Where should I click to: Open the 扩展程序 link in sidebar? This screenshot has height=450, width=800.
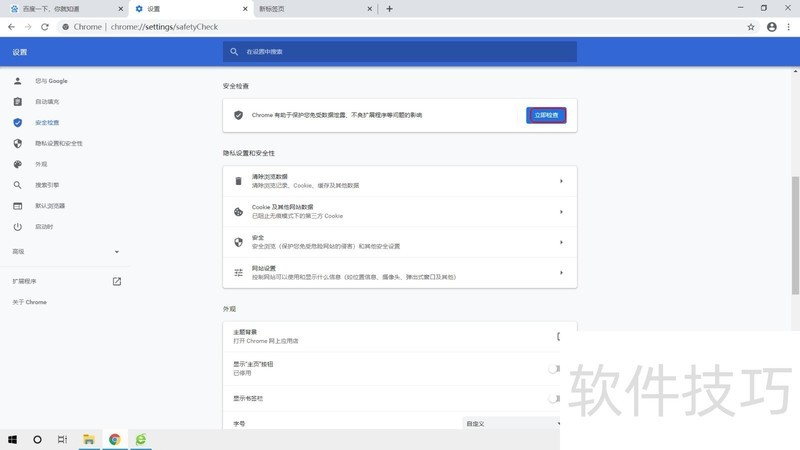pyautogui.click(x=24, y=281)
